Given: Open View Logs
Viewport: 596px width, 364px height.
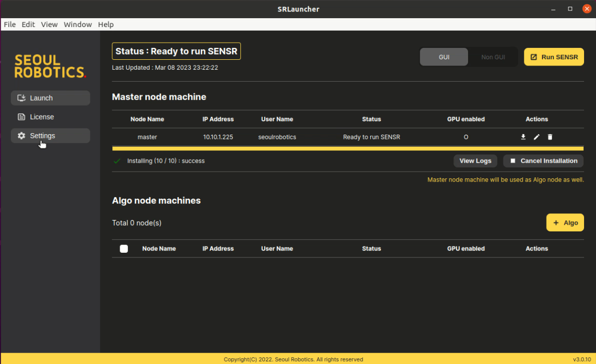Looking at the screenshot, I should pos(475,161).
